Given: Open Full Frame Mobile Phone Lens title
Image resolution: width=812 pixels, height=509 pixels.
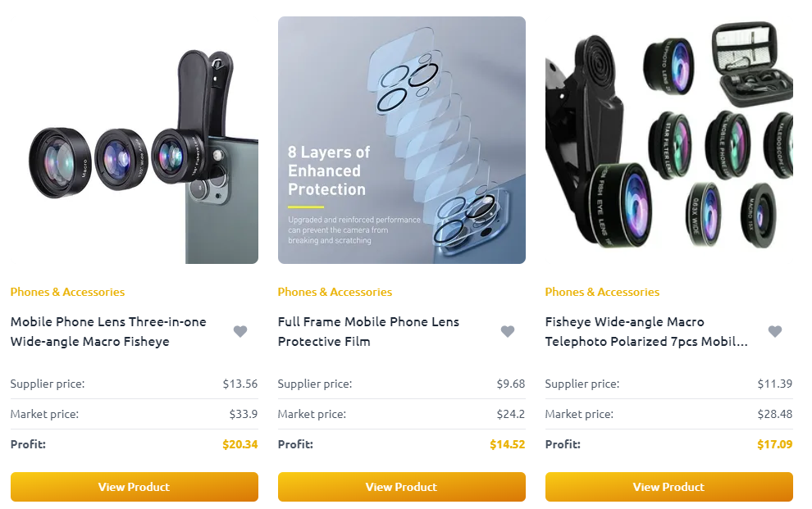Looking at the screenshot, I should pos(368,332).
